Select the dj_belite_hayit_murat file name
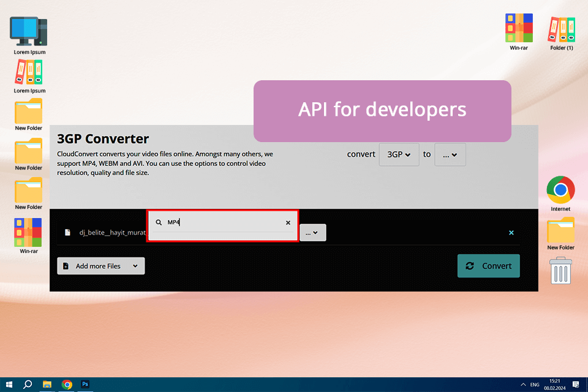588x392 pixels. [x=113, y=233]
